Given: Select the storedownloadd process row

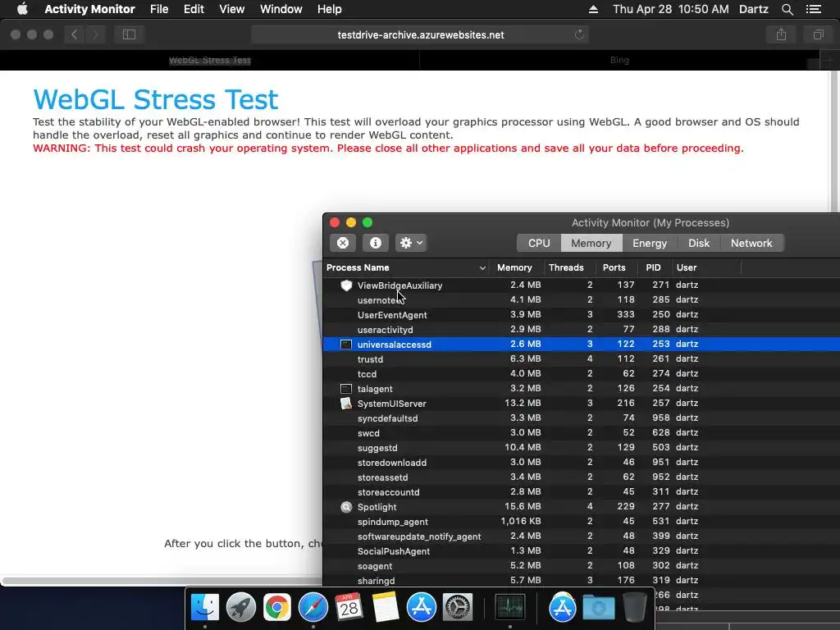Looking at the screenshot, I should (582, 463).
